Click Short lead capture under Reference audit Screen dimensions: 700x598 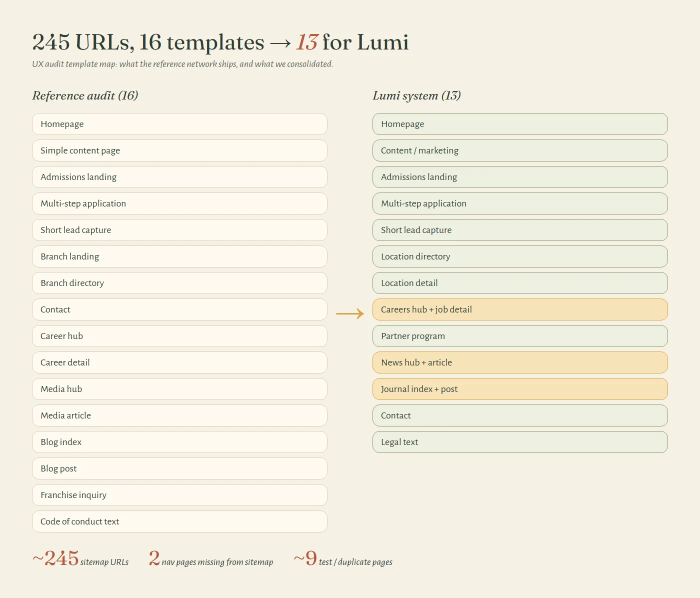[x=179, y=230]
